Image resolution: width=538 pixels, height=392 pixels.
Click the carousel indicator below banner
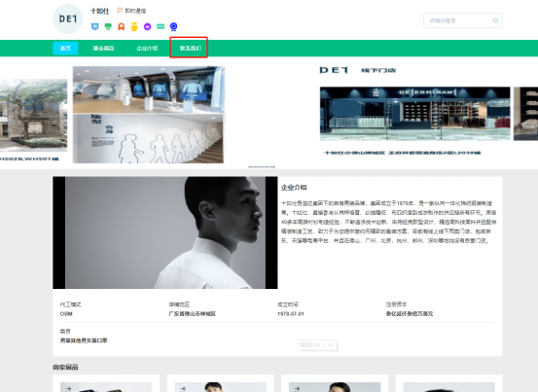click(262, 167)
